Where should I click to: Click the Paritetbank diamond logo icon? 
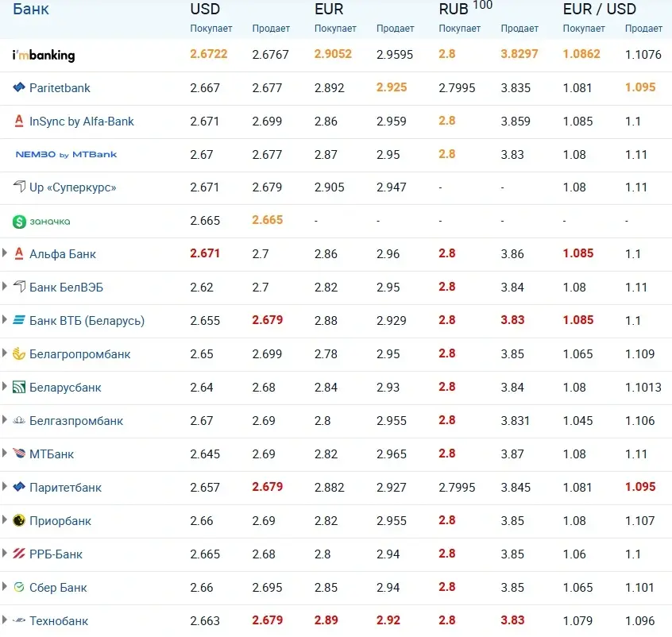pos(19,87)
